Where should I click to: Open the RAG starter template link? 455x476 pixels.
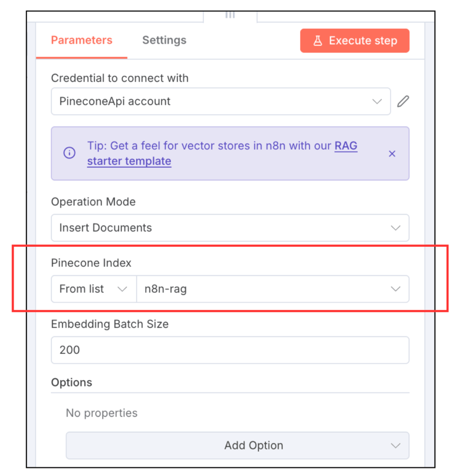(129, 161)
